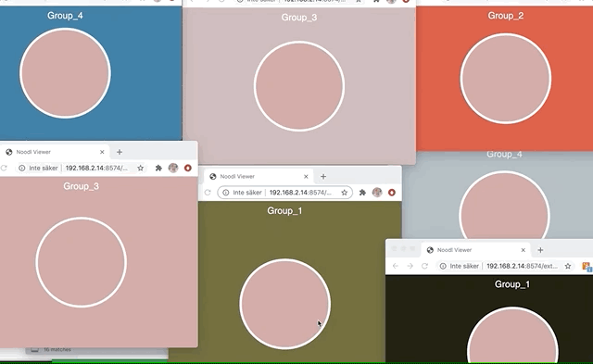Bookmark star in dark Group_1 browser window
Viewport: 593px width, 364px height.
click(568, 266)
